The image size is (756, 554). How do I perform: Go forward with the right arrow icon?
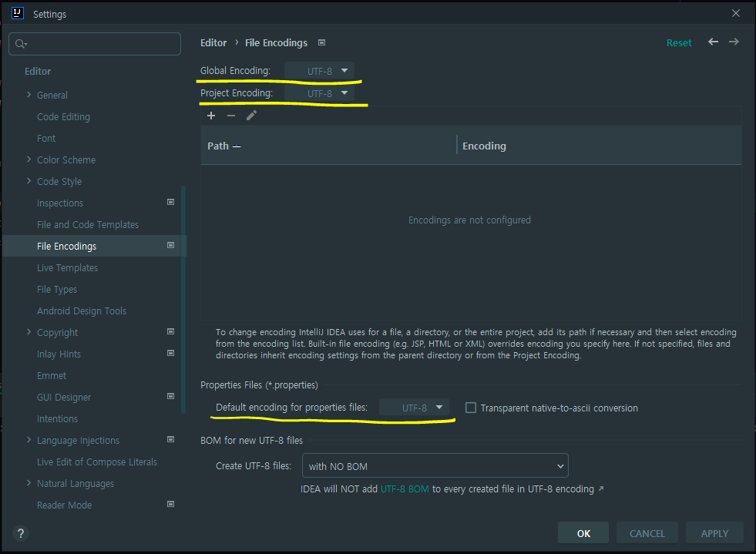click(734, 42)
